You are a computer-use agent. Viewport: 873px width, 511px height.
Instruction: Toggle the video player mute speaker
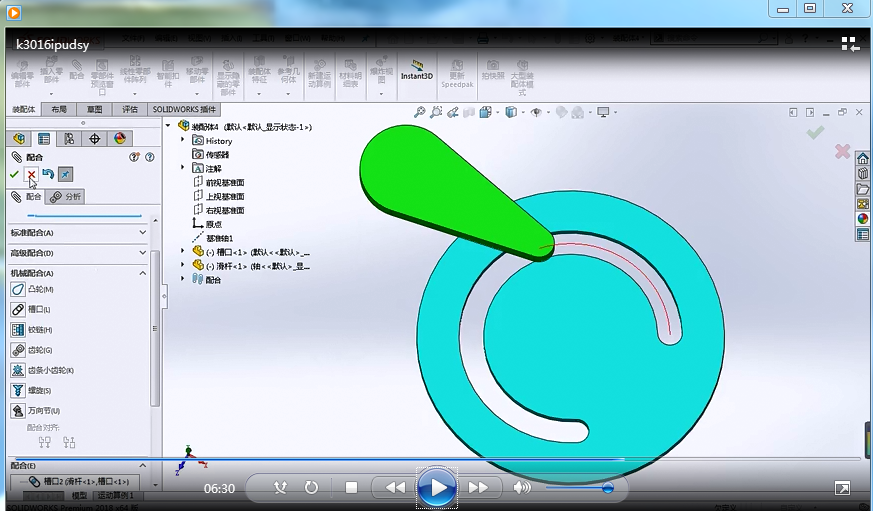coord(521,488)
